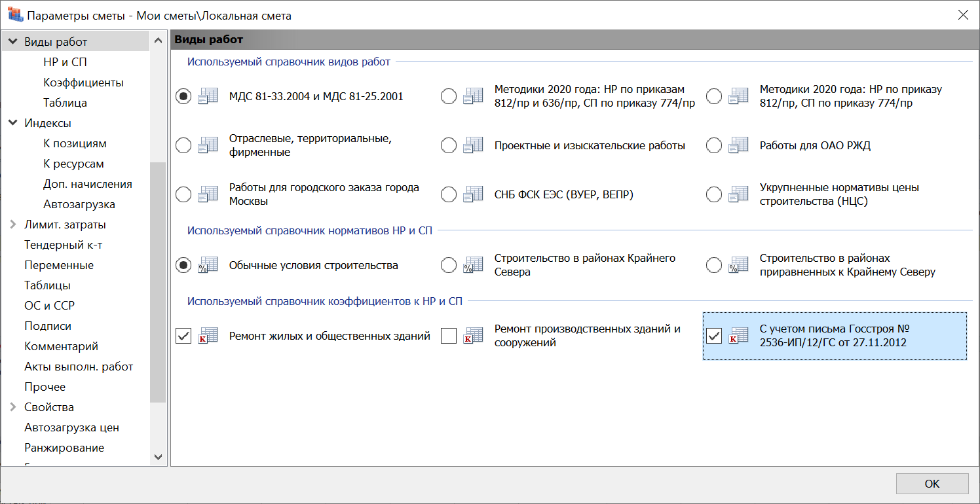The image size is (980, 504).
Task: Uncheck the письма Госстроя № 2536 checkbox
Action: [x=714, y=336]
